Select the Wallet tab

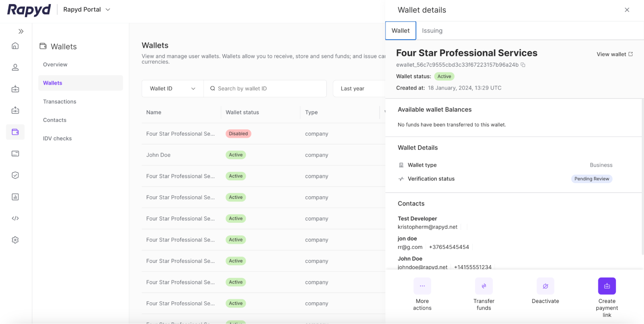(400, 31)
